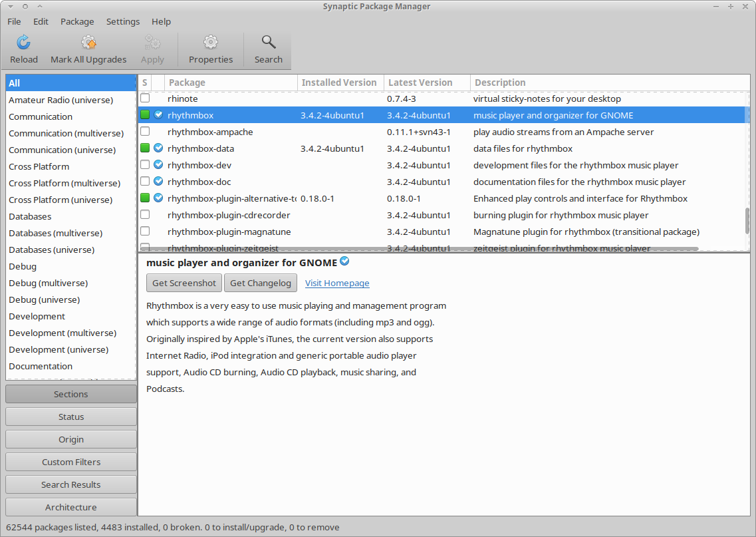Open the Settings menu
This screenshot has width=756, height=537.
123,21
